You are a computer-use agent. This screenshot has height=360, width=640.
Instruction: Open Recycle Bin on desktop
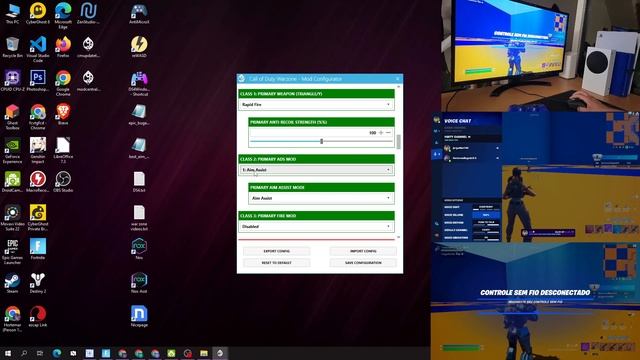tap(12, 47)
